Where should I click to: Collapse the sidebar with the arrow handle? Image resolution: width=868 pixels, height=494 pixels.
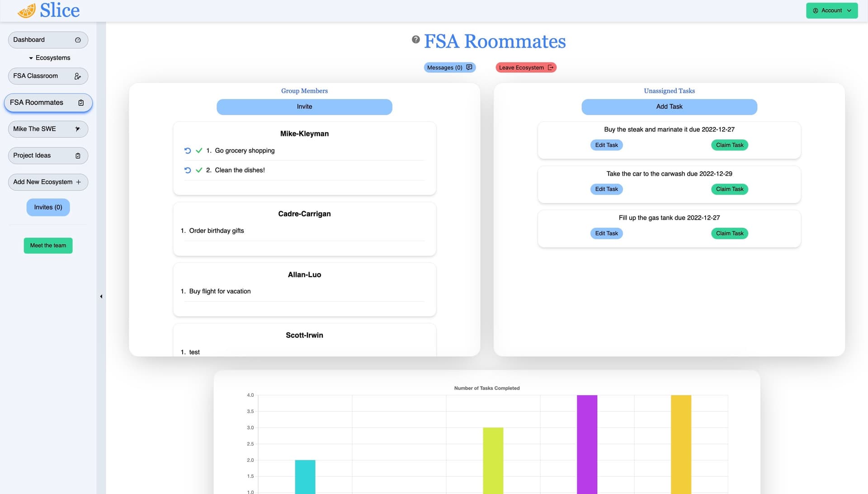(x=101, y=296)
